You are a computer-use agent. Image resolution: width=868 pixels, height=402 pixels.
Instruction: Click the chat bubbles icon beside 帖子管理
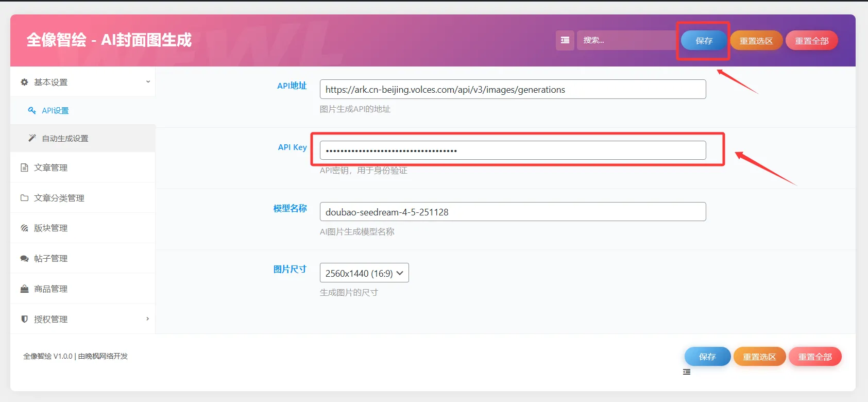tap(24, 258)
